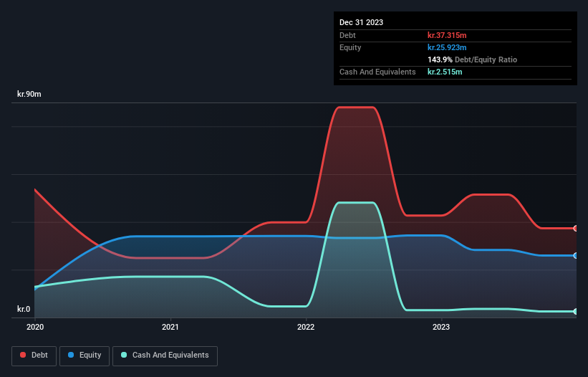The image size is (588, 377).
Task: Click the 2023 x-axis label
Action: (x=441, y=327)
